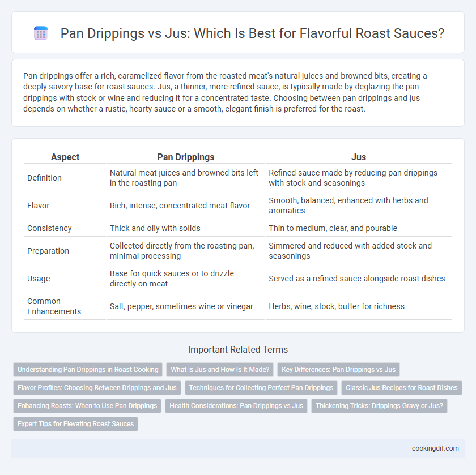
Task: Open Expert Tips for Elevating Roast Sauces tag
Action: tap(75, 424)
